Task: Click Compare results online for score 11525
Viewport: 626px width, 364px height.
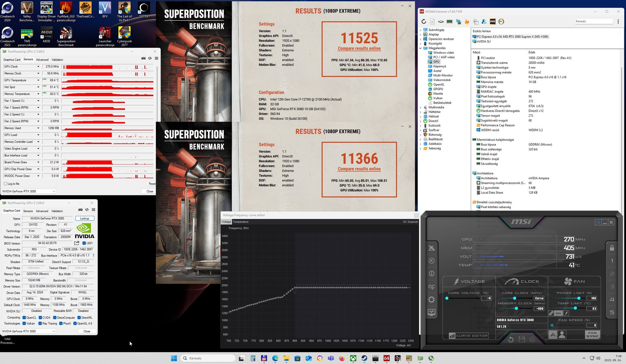Action: pyautogui.click(x=359, y=48)
